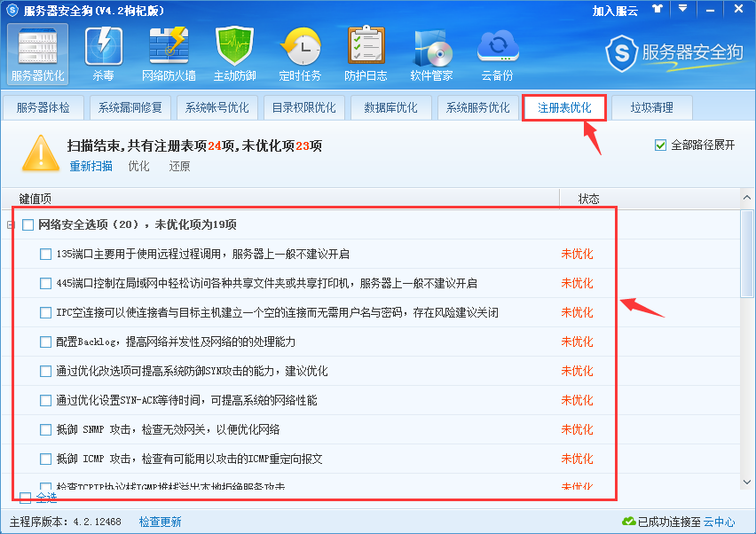
Task: Switch to the 服务器体检 tab
Action: click(43, 107)
